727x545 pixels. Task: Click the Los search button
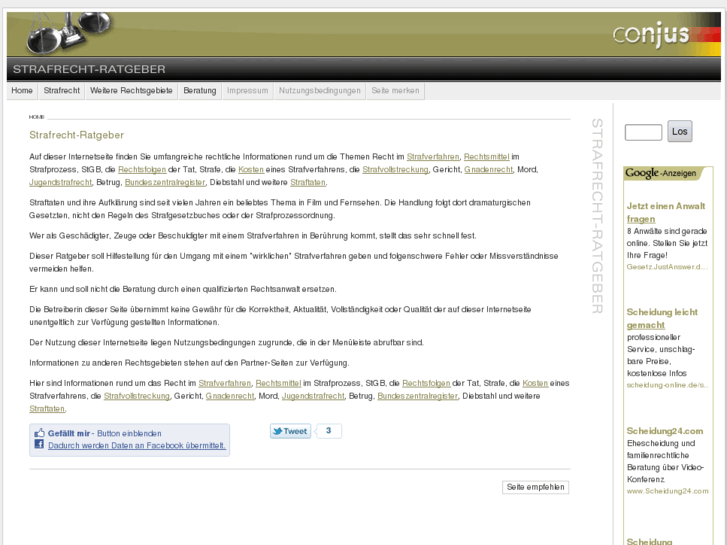[680, 131]
